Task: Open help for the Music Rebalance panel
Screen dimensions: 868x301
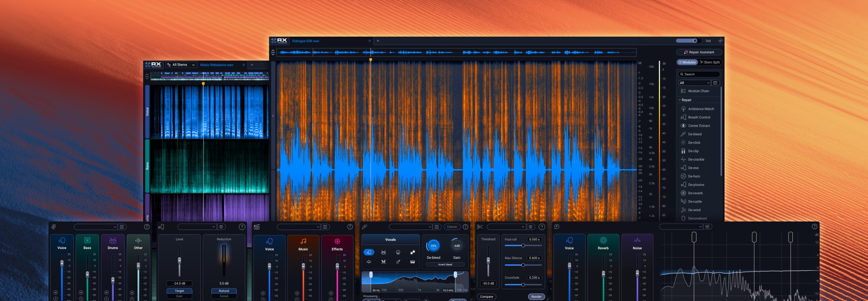Action: click(x=147, y=227)
